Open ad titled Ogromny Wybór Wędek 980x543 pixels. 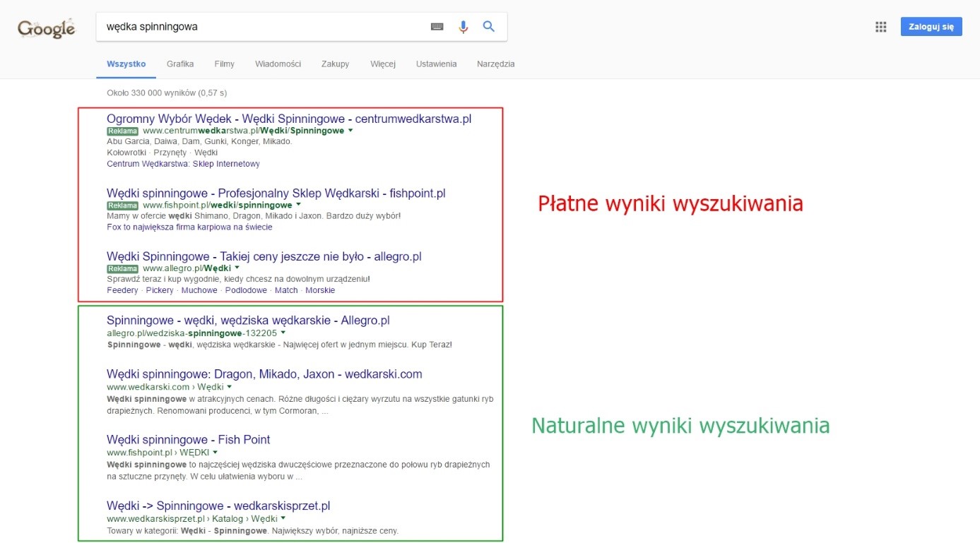tap(289, 119)
